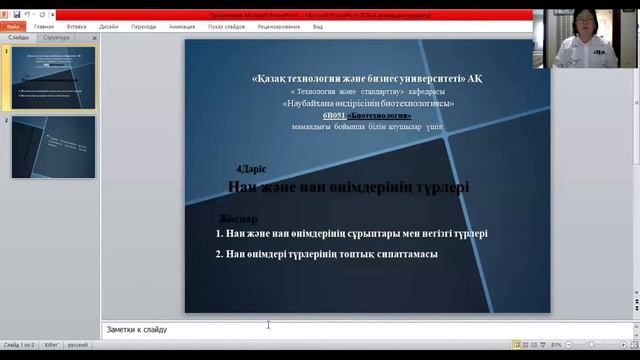Click the 'Наубайхана өндірісінің биотехнологиясы' line

pos(368,103)
